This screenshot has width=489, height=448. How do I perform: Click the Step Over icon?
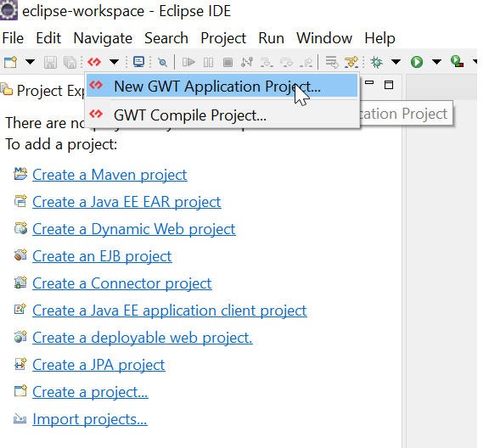pos(286,63)
